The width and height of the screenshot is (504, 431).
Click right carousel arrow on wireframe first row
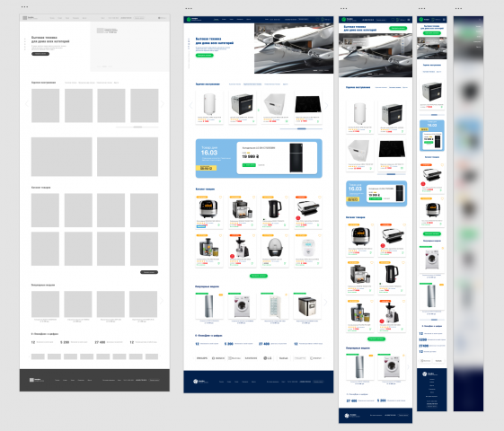(x=163, y=104)
